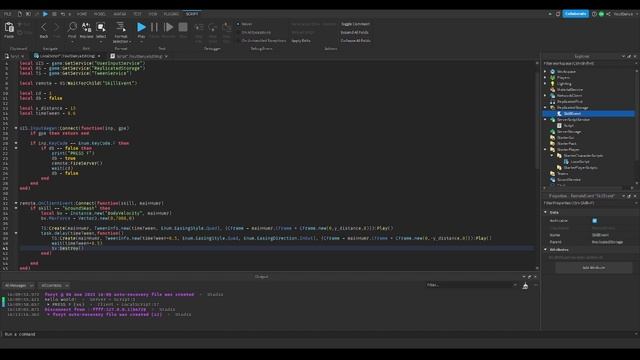The image size is (640, 360).
Task: Click Expand All Folds action
Action: [x=354, y=32]
